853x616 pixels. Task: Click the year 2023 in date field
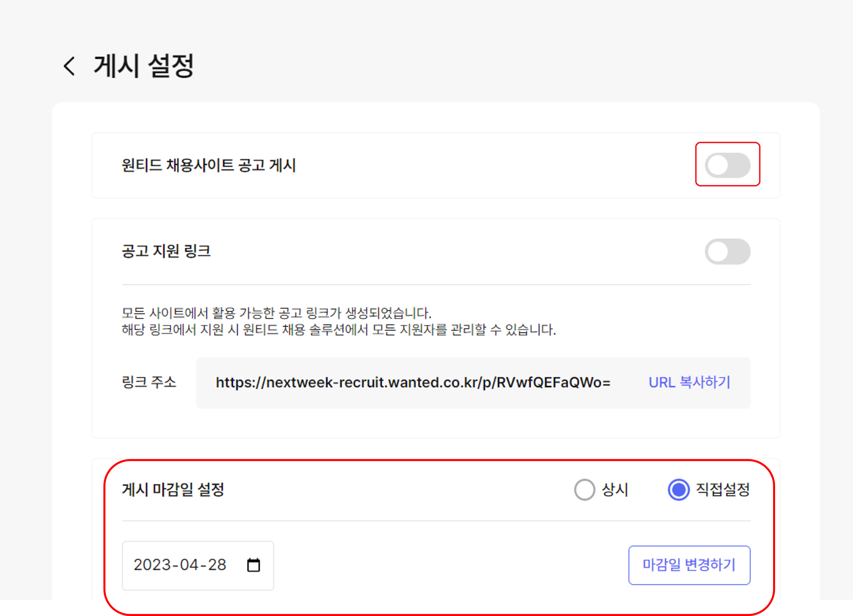point(152,565)
